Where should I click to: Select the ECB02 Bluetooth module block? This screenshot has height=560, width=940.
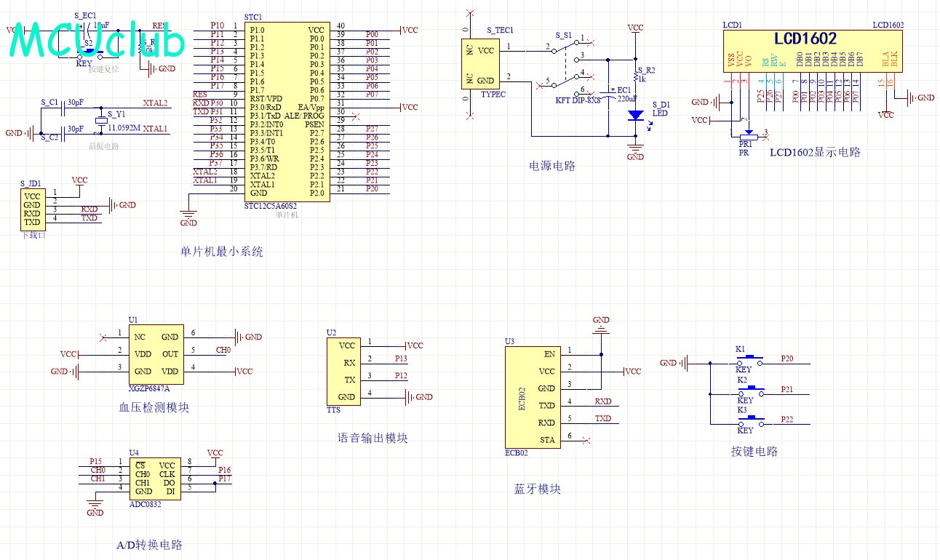click(x=533, y=397)
